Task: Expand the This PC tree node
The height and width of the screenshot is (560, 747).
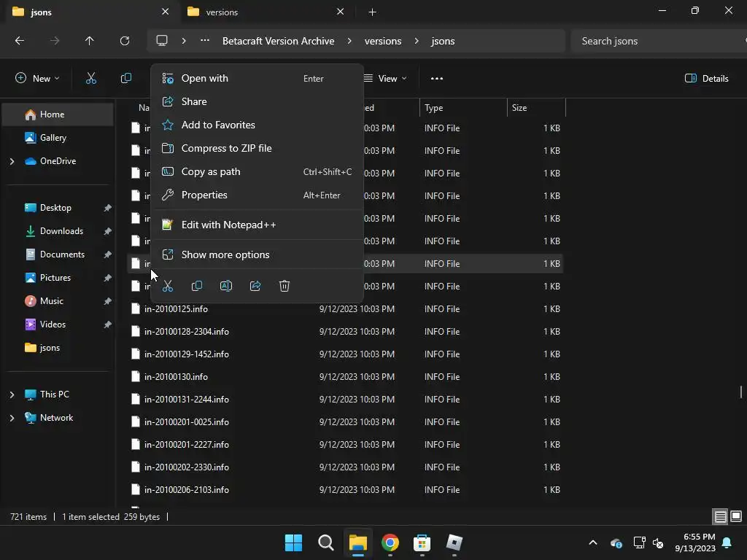Action: point(12,394)
